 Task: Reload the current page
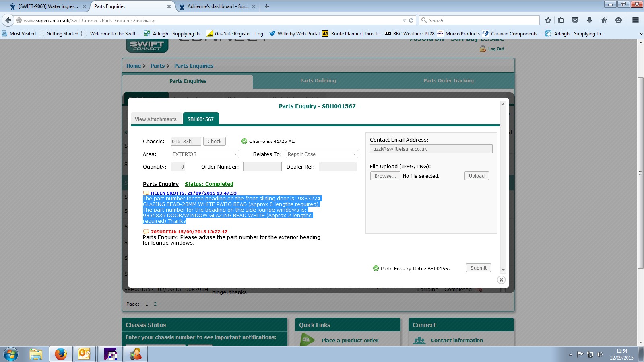pyautogui.click(x=411, y=20)
